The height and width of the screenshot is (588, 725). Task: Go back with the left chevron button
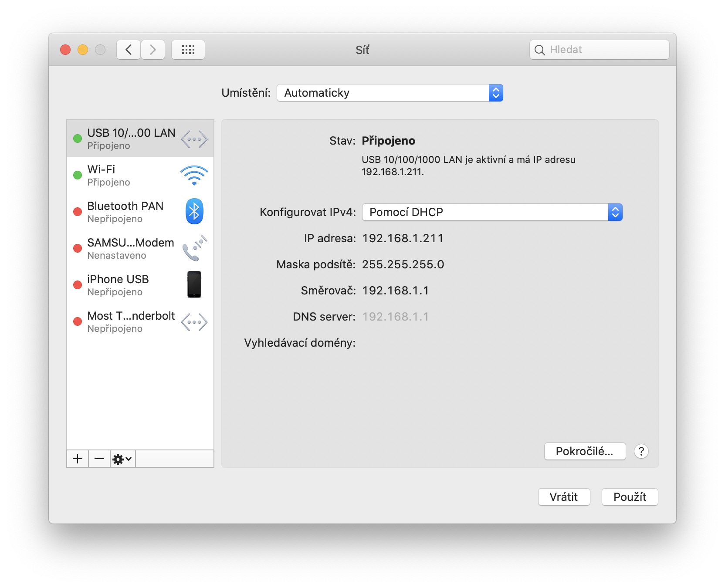click(x=129, y=50)
